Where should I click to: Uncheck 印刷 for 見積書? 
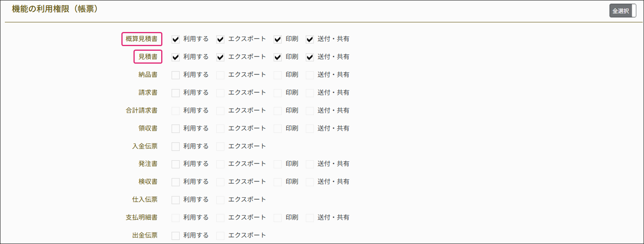pyautogui.click(x=278, y=57)
